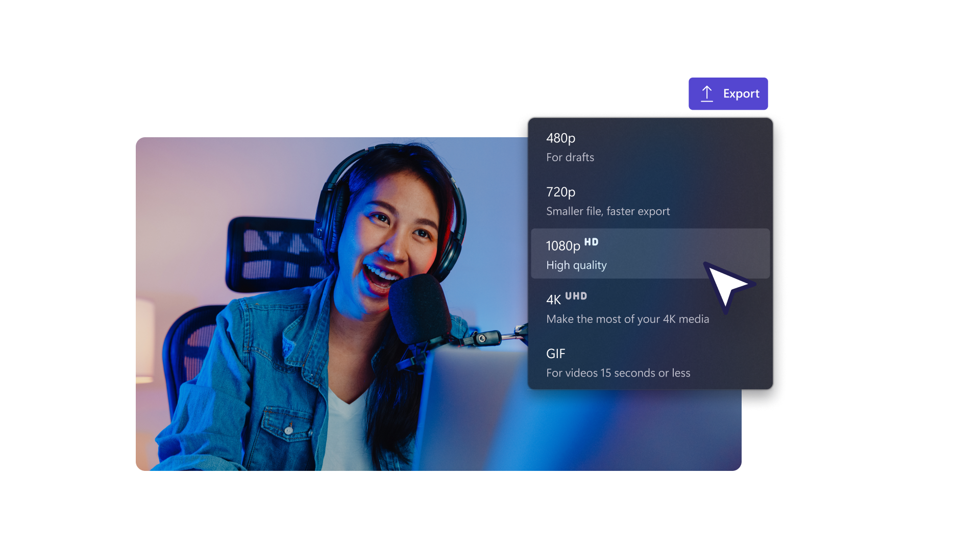Select 1080p High quality export option
Viewport: 980px width, 551px height.
point(650,254)
